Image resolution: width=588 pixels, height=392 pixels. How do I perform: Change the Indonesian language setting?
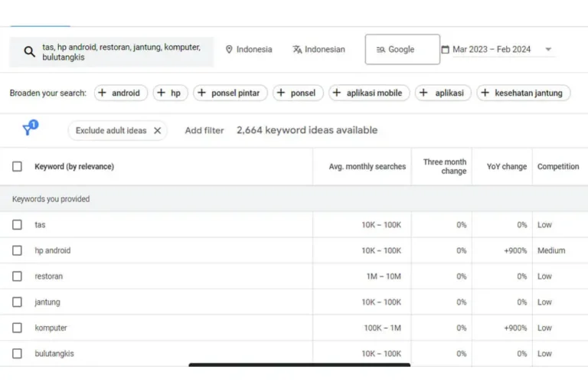(x=318, y=50)
